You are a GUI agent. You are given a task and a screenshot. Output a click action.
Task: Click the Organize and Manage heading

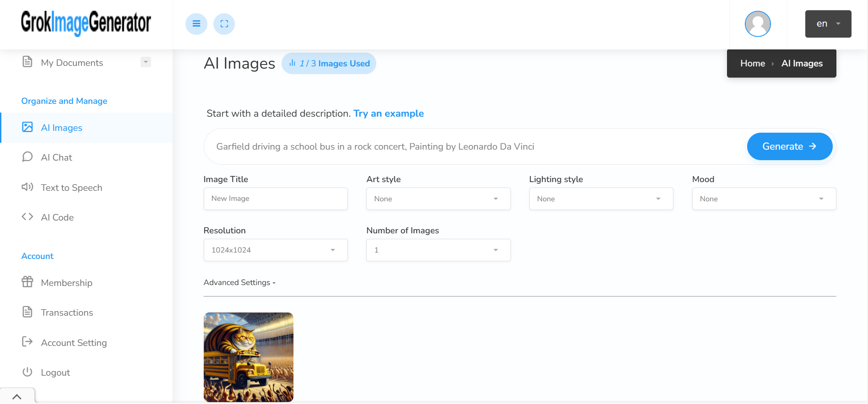[64, 101]
